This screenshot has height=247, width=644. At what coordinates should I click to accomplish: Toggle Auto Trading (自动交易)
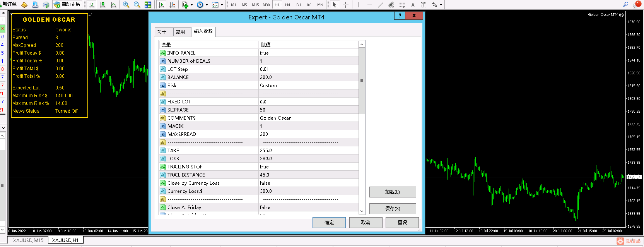click(67, 5)
